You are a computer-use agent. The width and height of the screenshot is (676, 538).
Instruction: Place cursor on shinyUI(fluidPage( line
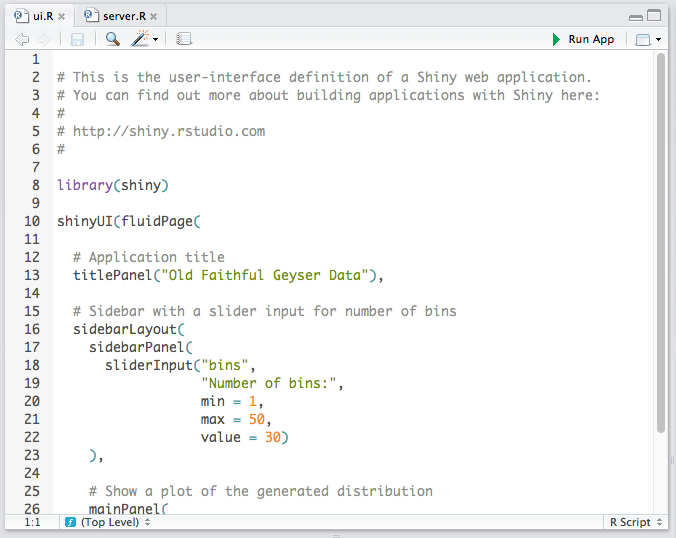(x=129, y=222)
